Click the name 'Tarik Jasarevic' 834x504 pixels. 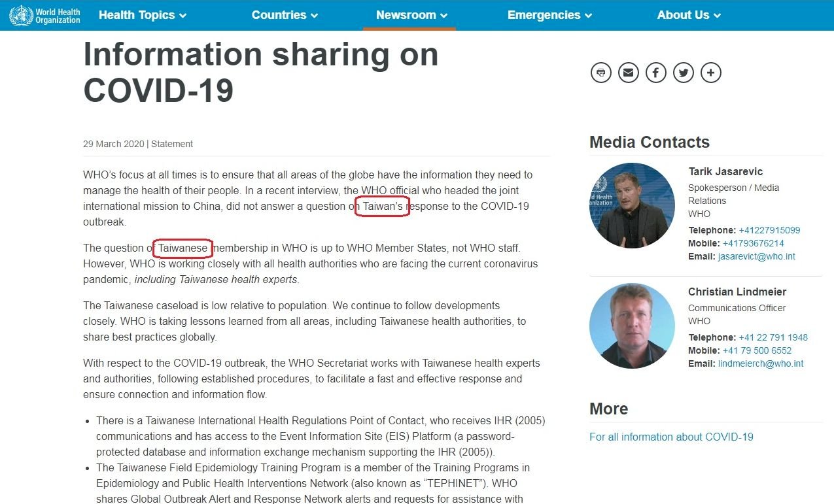(725, 171)
